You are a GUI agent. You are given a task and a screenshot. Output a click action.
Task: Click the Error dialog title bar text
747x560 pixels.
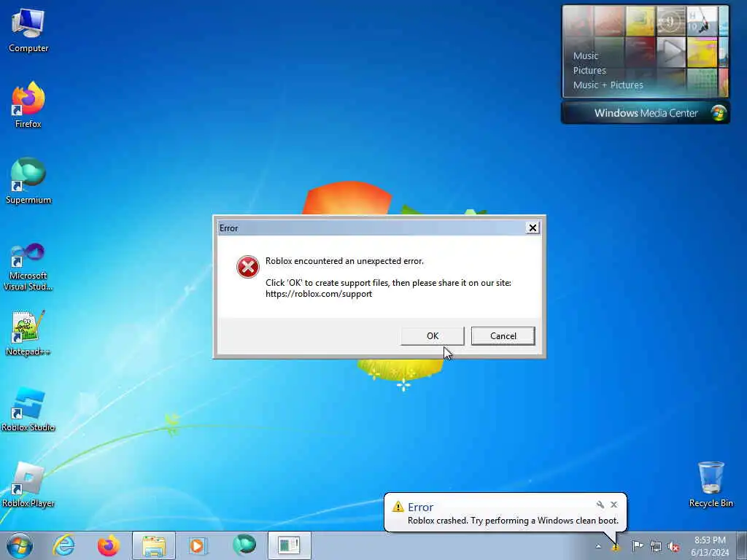(228, 228)
